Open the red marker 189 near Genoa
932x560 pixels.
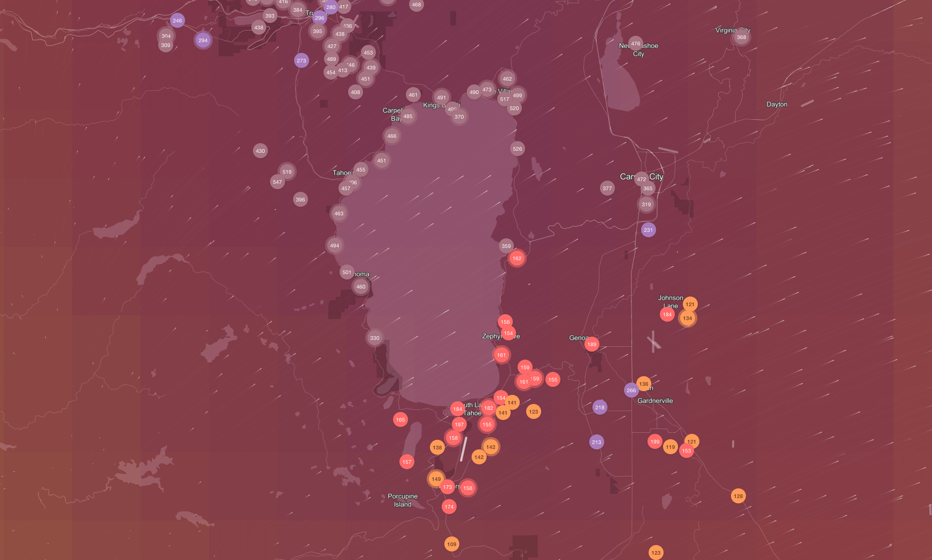tap(592, 345)
